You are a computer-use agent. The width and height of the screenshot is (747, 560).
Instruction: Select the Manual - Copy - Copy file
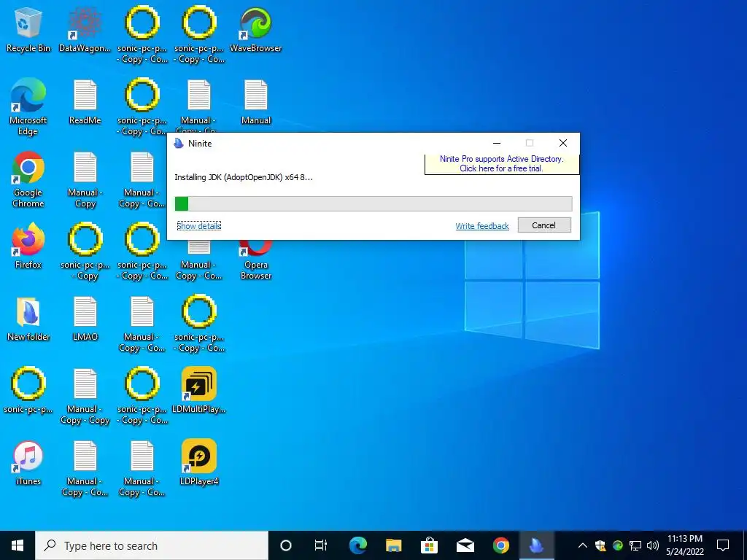click(85, 396)
